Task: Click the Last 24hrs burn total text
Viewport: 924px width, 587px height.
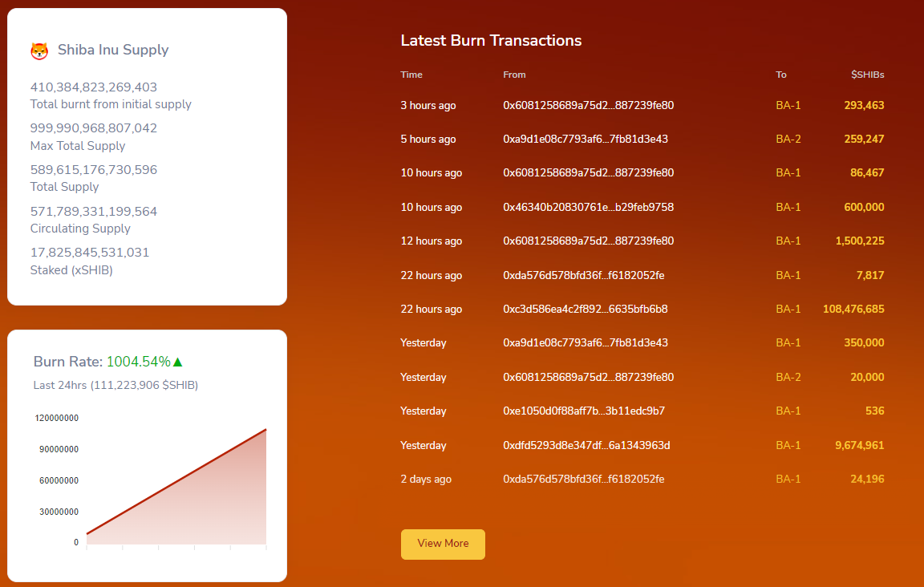Action: 115,386
